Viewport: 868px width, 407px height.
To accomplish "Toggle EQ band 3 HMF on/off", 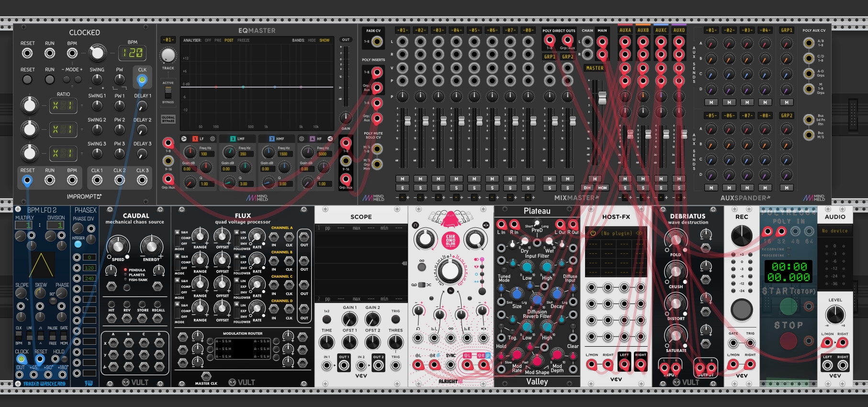I will (271, 139).
